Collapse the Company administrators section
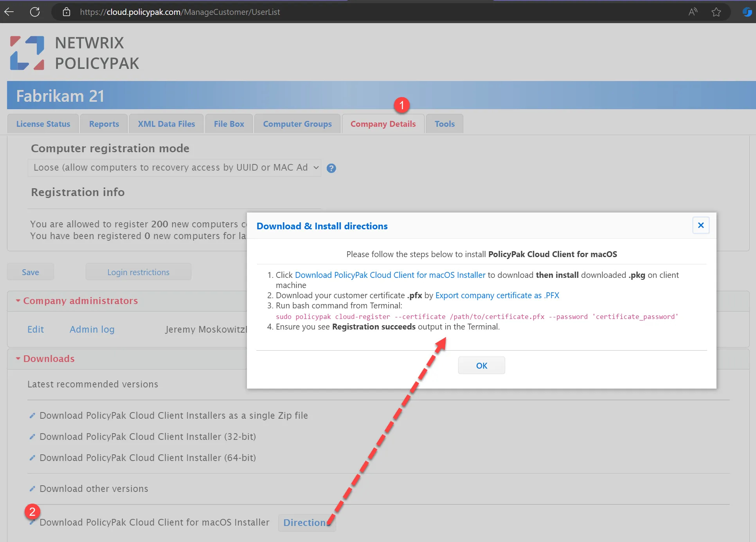 [18, 301]
